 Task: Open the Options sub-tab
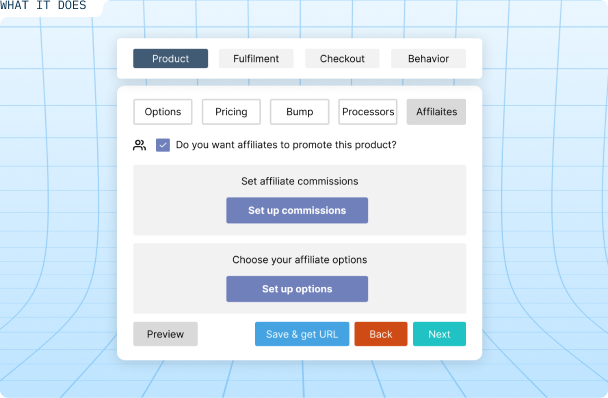163,112
